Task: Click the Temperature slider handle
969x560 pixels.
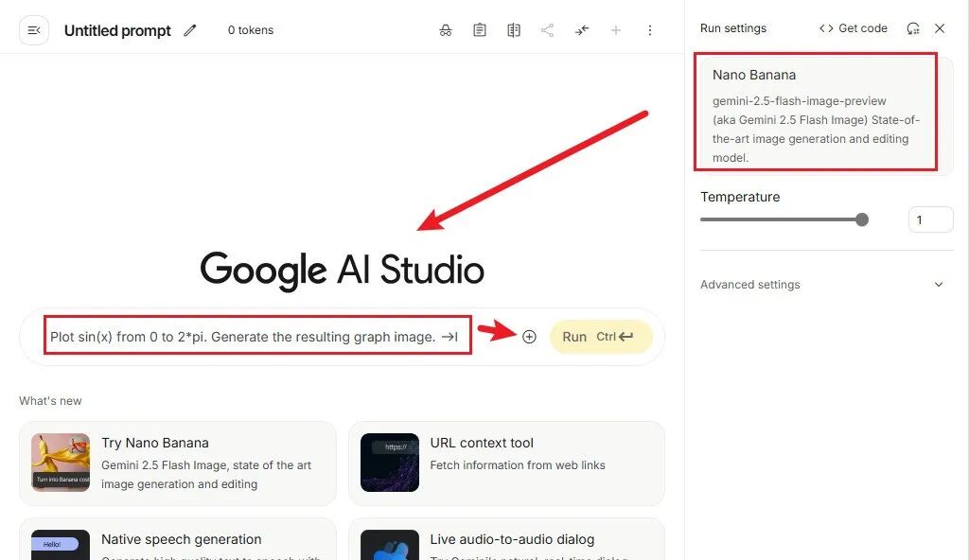Action: [x=862, y=219]
